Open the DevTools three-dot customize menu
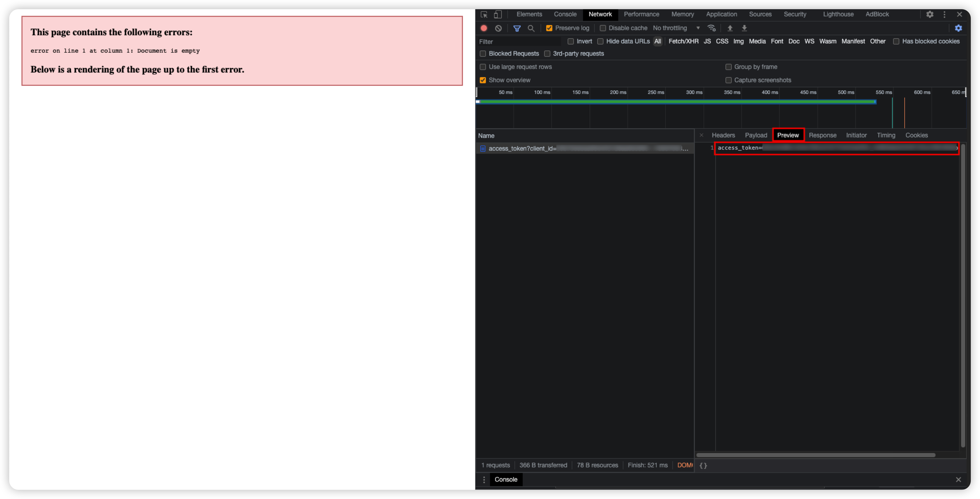This screenshot has height=499, width=980. point(944,15)
